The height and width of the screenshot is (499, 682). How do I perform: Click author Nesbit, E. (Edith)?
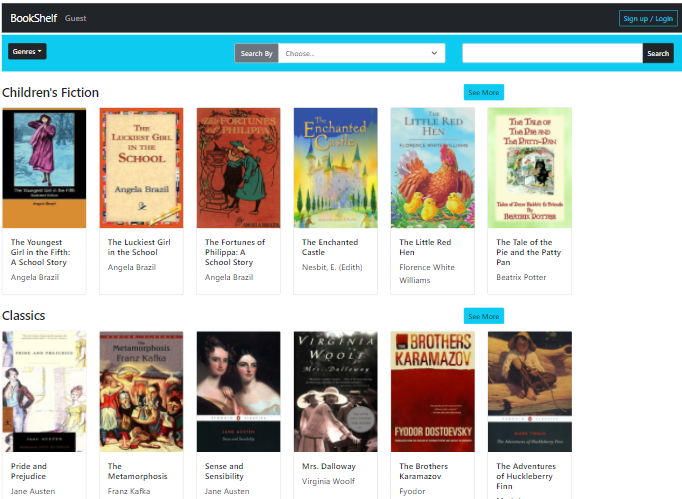point(332,267)
